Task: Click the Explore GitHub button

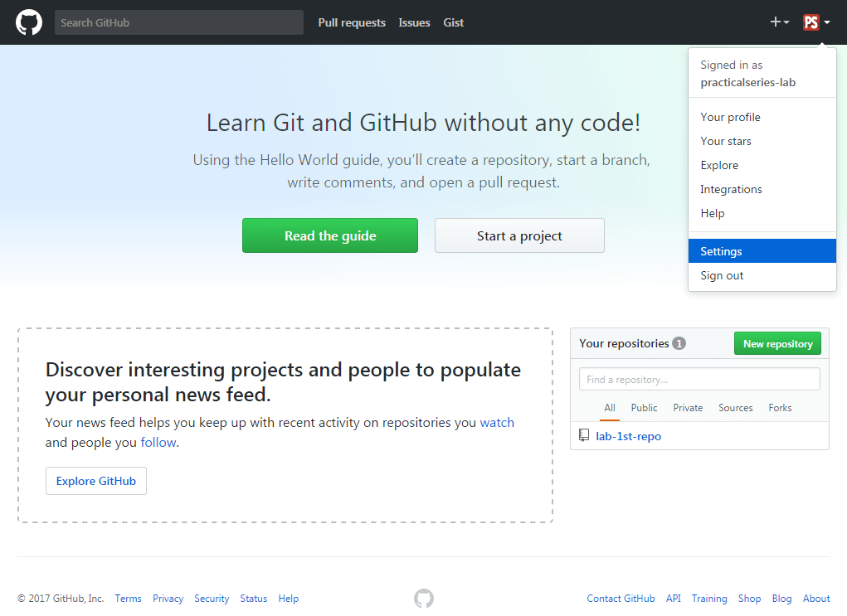Action: tap(96, 481)
